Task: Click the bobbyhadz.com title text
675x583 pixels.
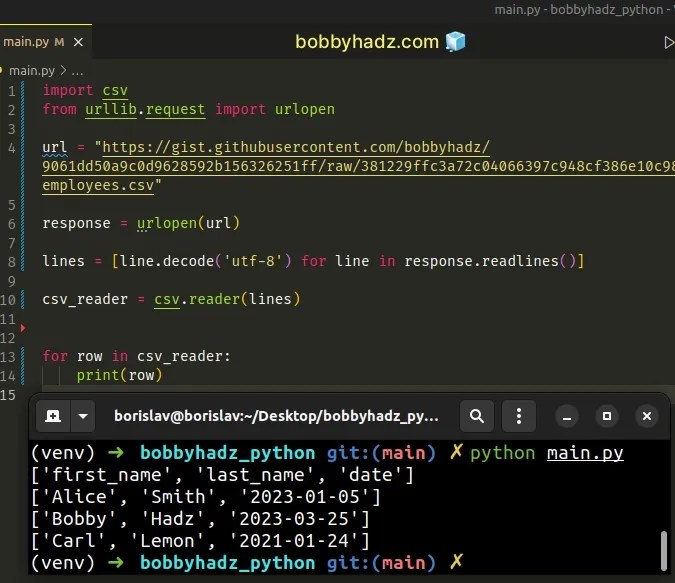Action: pos(367,42)
